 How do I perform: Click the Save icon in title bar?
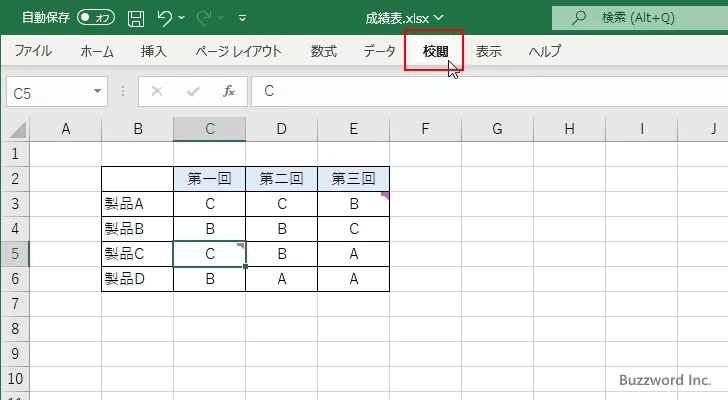136,18
